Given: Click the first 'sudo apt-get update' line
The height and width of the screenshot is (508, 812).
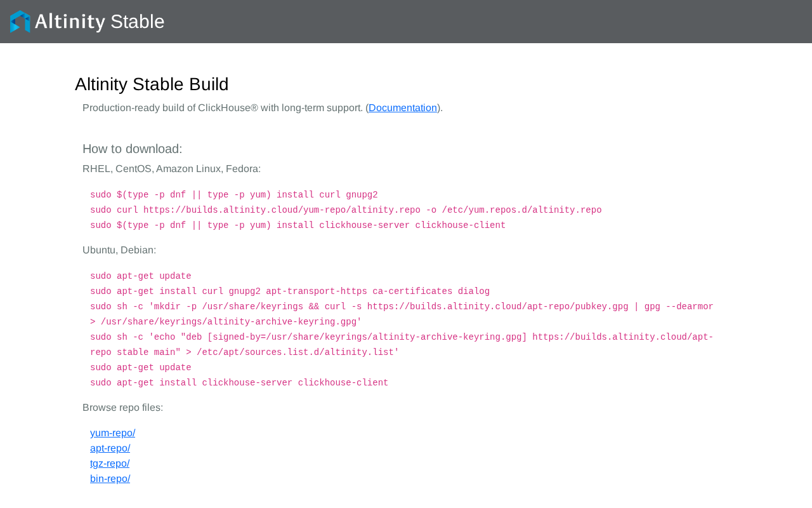Looking at the screenshot, I should 141,276.
